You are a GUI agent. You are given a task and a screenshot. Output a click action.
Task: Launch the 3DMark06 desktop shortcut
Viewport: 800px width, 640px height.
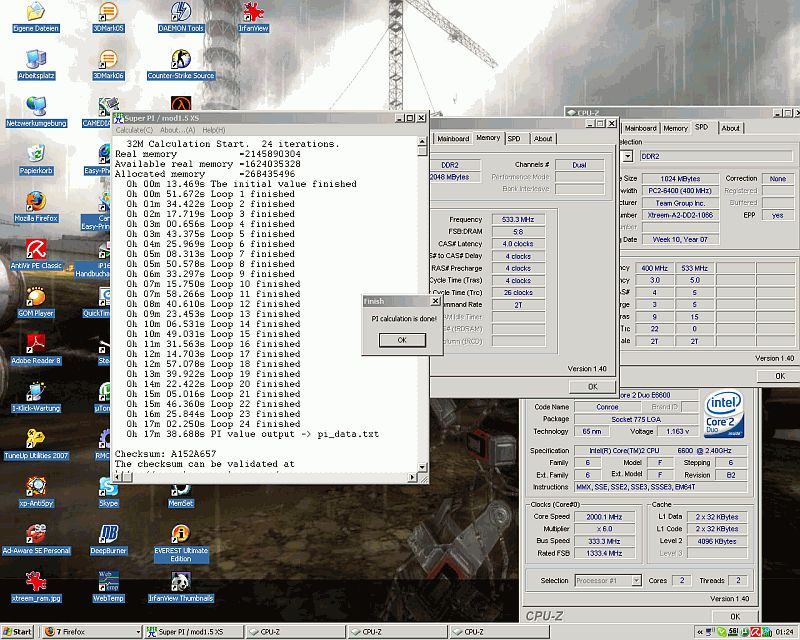[108, 64]
